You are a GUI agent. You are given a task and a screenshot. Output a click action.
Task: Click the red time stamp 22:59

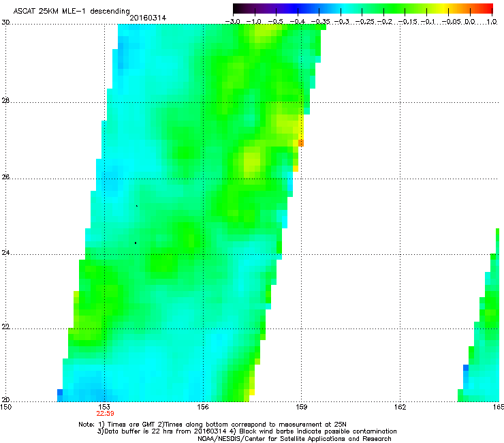coord(105,414)
